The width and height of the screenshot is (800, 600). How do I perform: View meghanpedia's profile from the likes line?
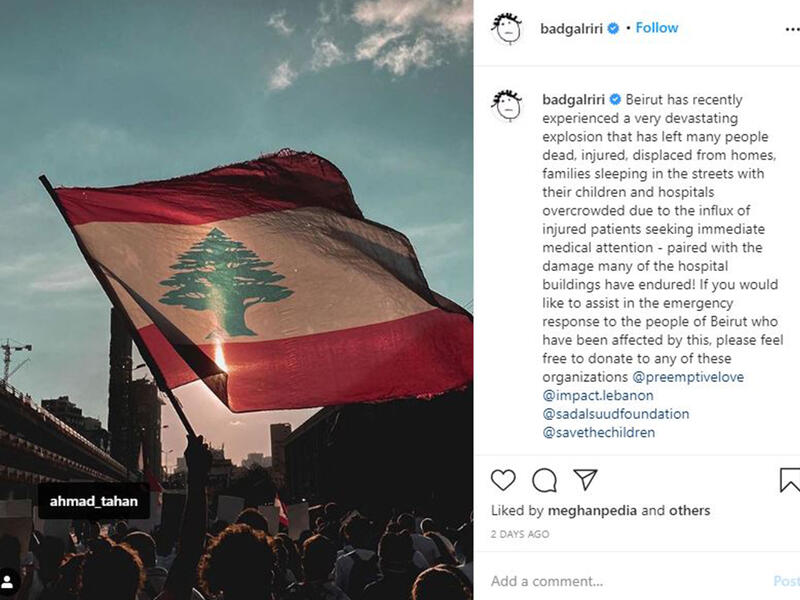point(594,509)
